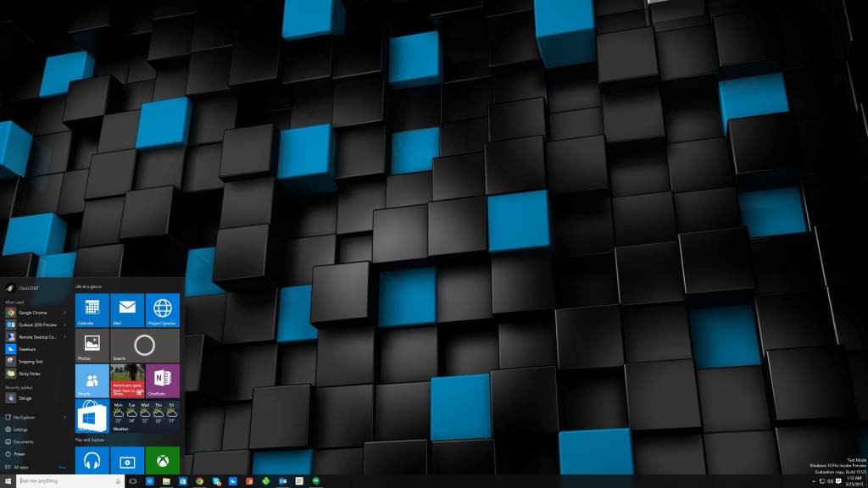Open the Action Center notifications icon

(838, 481)
